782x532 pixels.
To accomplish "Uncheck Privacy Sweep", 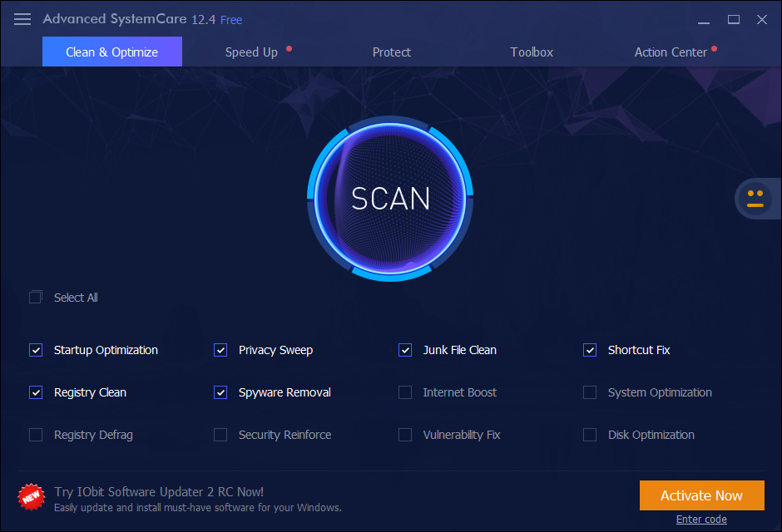I will (x=220, y=350).
